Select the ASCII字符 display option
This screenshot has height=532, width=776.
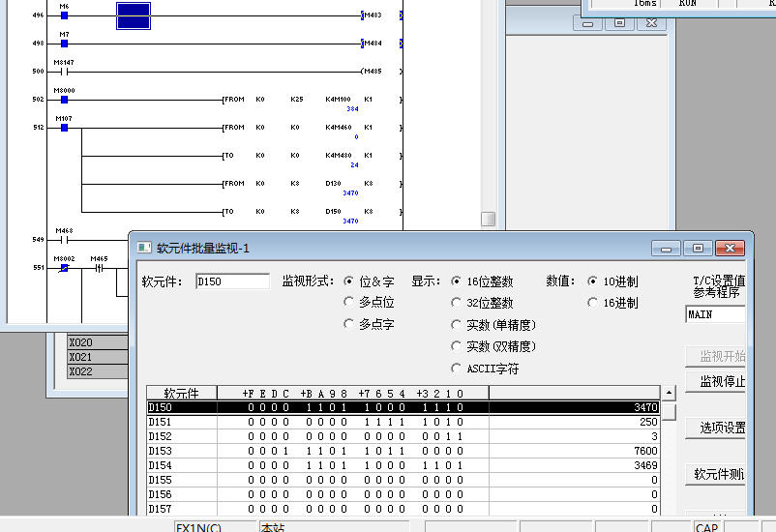457,369
